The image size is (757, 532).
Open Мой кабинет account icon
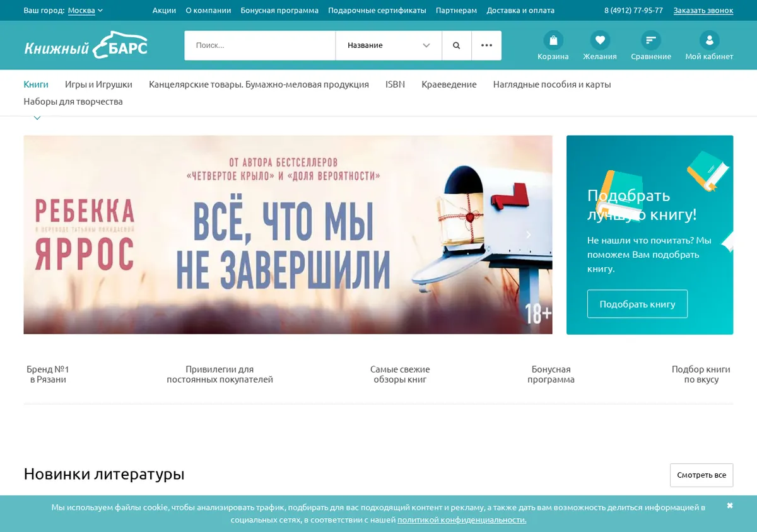pos(710,40)
